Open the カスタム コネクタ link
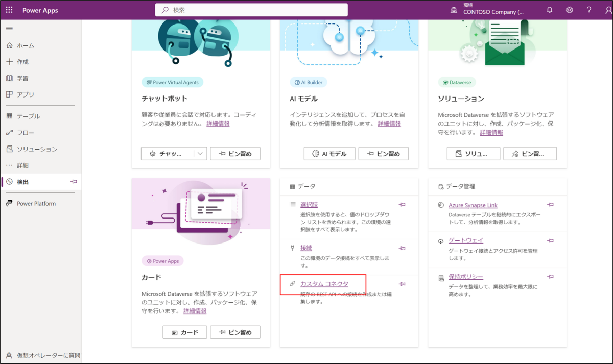Image resolution: width=613 pixels, height=364 pixels. 324,284
